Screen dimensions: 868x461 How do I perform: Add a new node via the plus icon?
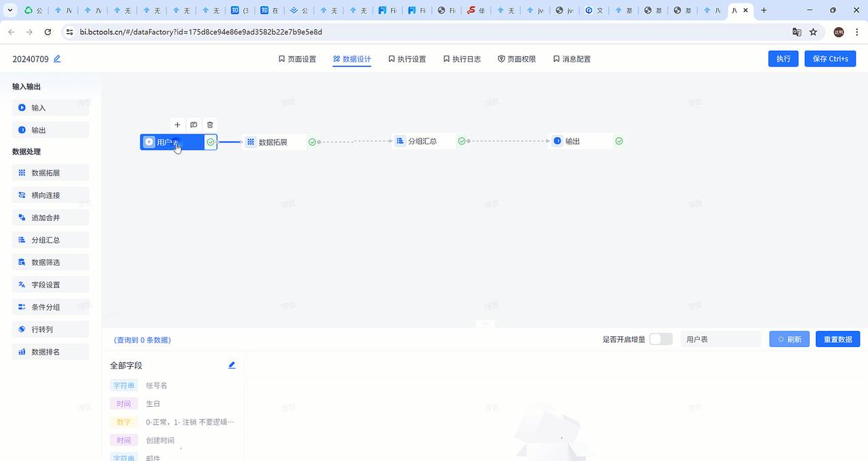178,125
